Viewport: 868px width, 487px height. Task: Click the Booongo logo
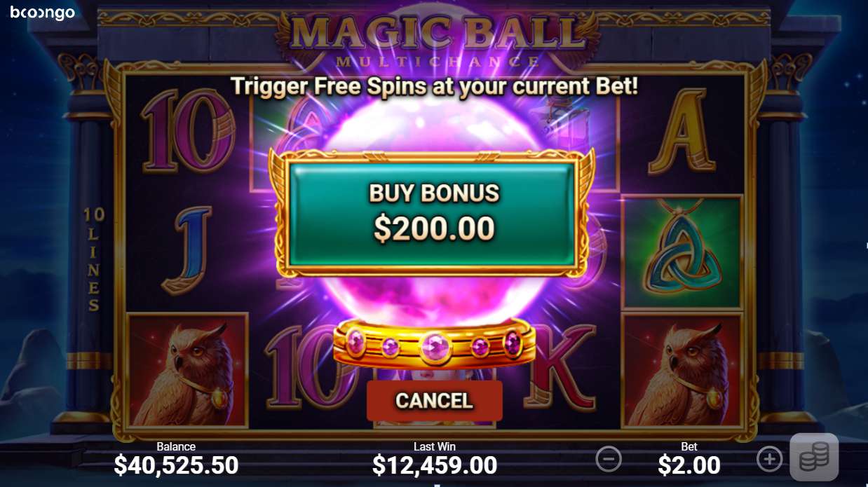pyautogui.click(x=42, y=13)
